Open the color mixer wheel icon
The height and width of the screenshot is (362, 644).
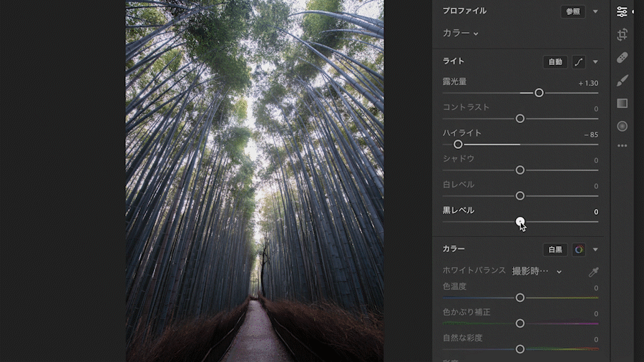(x=579, y=250)
